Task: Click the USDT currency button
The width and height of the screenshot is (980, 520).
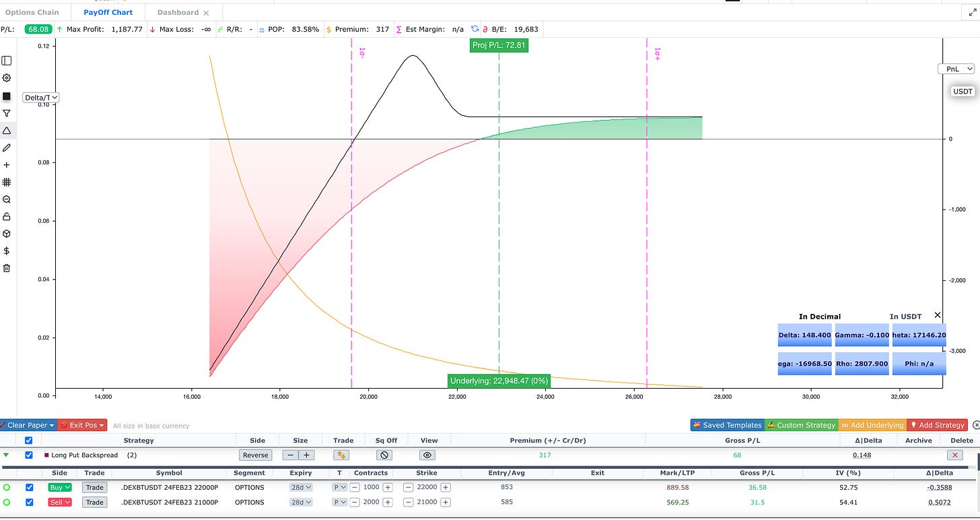Action: coord(963,92)
